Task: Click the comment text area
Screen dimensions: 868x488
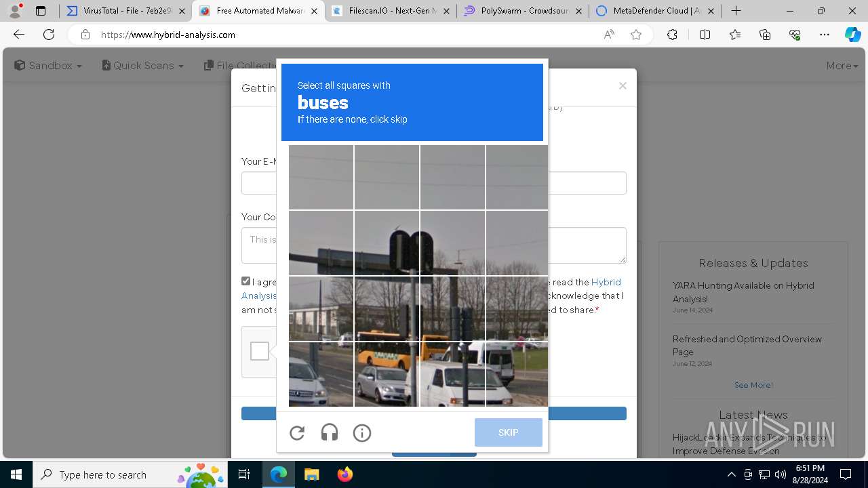Action: [x=433, y=245]
